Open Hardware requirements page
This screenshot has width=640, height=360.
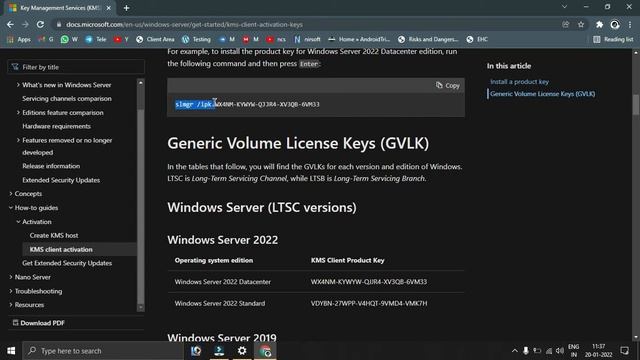click(56, 127)
